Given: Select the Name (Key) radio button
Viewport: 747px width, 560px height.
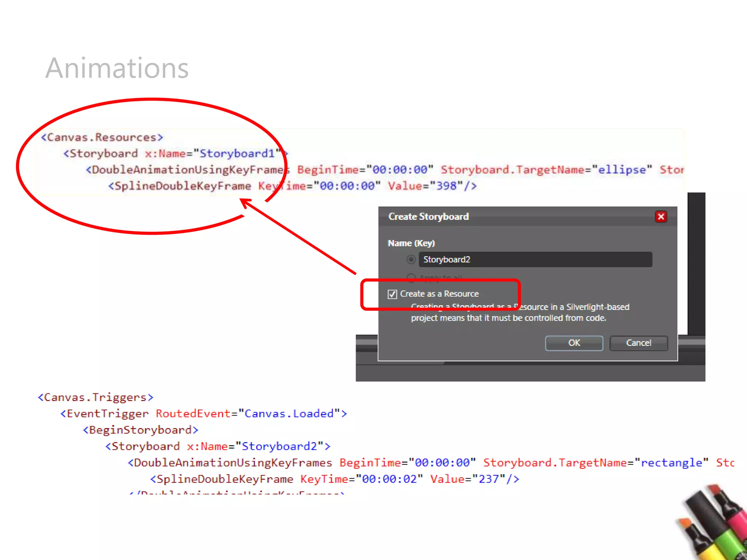Looking at the screenshot, I should click(x=411, y=259).
